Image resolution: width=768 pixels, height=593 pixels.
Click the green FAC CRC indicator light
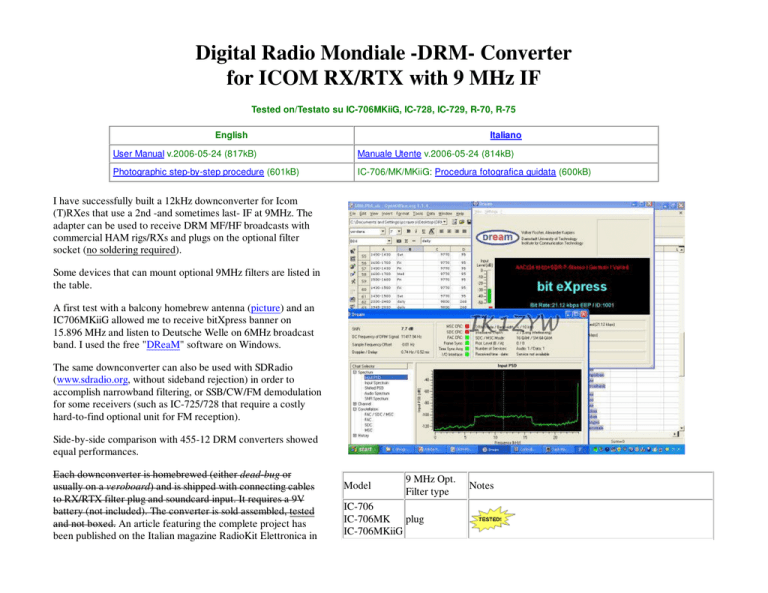[x=467, y=337]
